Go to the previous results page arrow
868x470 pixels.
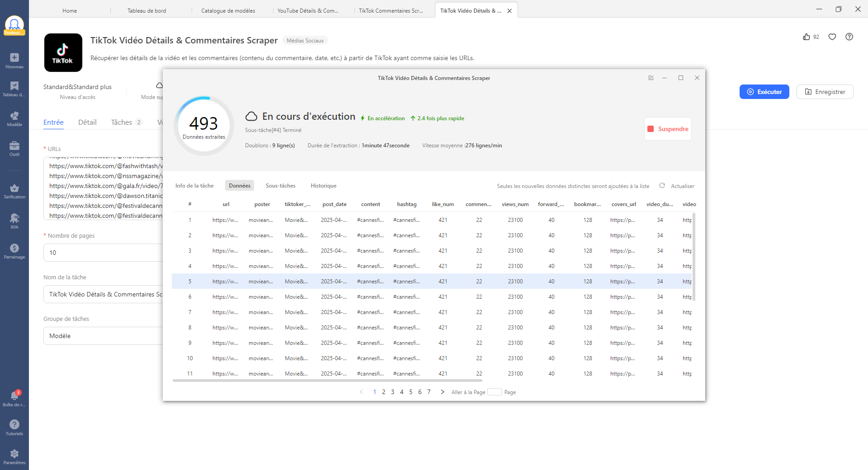(x=361, y=392)
